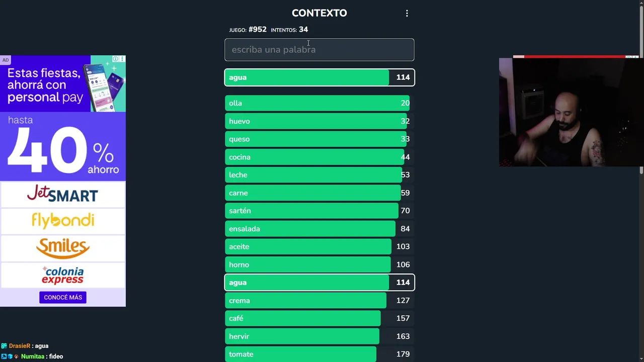Open the ad options three-dot icon
Viewport: 644px width, 362px height.
122,59
